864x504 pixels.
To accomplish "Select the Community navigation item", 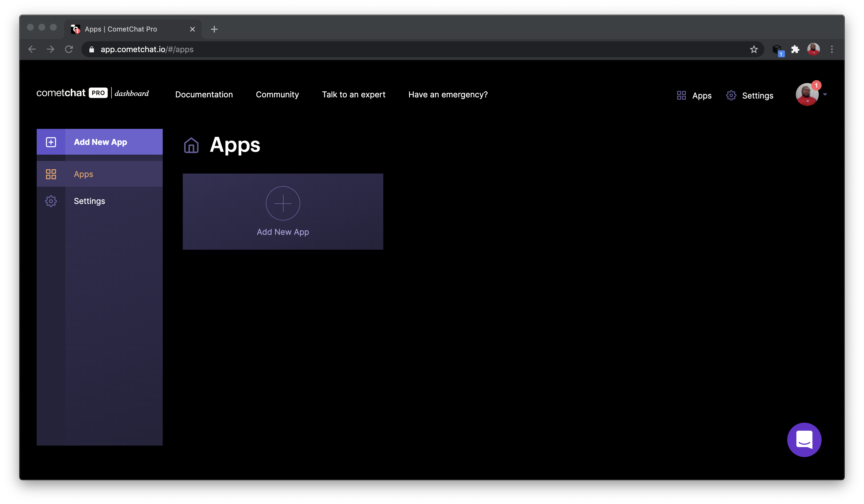I will tap(277, 95).
